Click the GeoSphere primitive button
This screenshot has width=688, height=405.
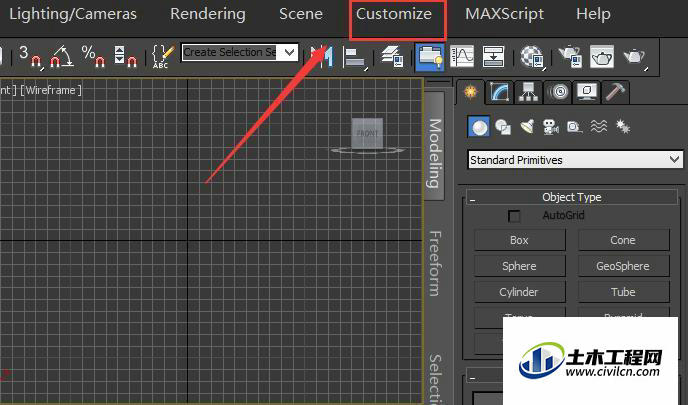(624, 266)
